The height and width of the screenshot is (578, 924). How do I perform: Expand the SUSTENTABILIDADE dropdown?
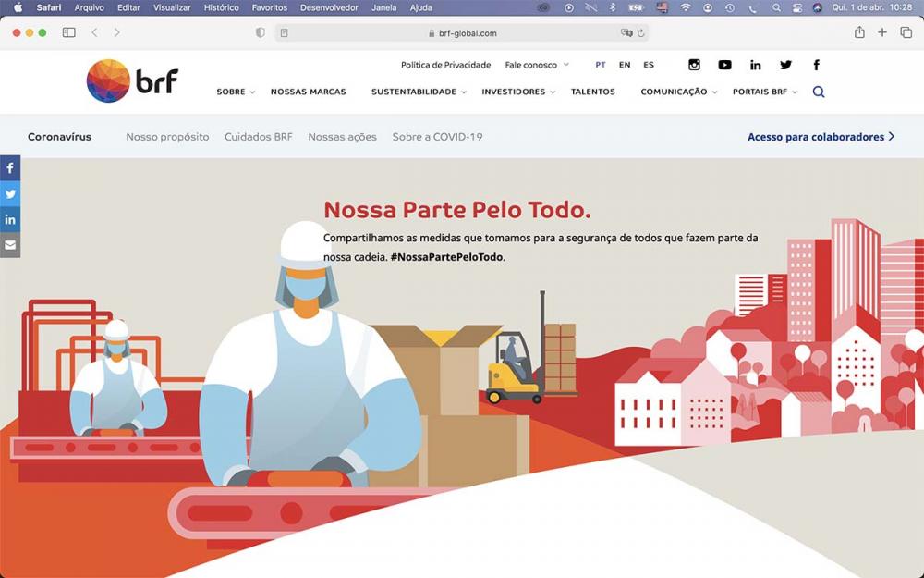[x=419, y=92]
